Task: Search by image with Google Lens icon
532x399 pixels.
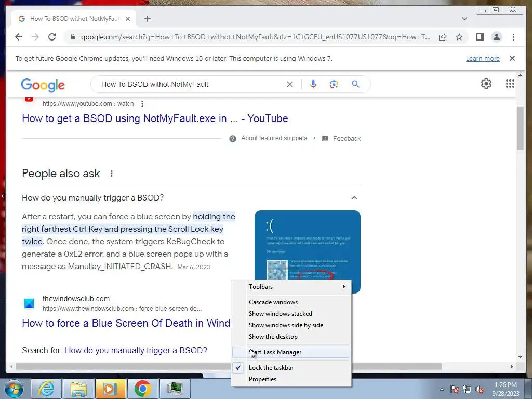Action: [x=334, y=84]
